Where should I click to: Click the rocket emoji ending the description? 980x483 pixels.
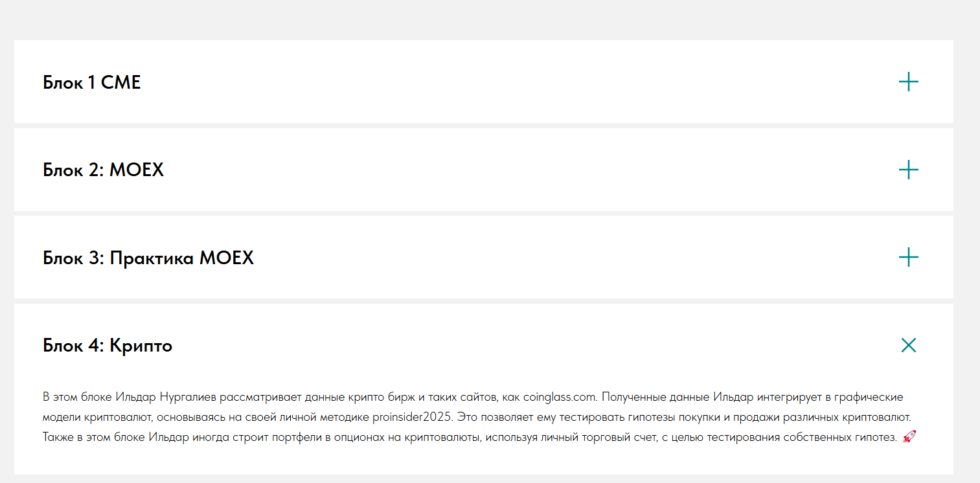click(908, 438)
